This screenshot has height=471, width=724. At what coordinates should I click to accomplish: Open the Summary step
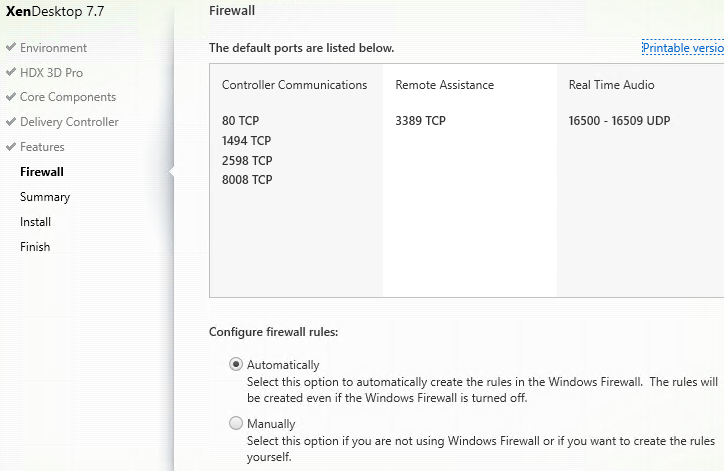point(45,197)
